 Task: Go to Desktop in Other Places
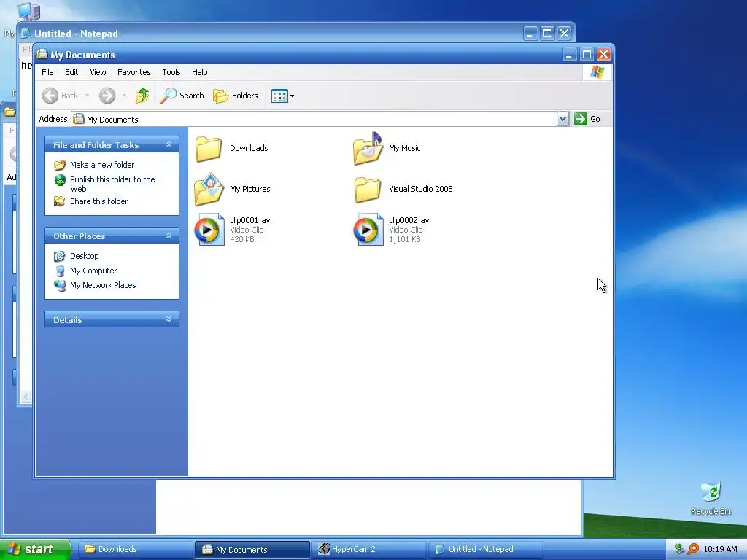click(85, 256)
